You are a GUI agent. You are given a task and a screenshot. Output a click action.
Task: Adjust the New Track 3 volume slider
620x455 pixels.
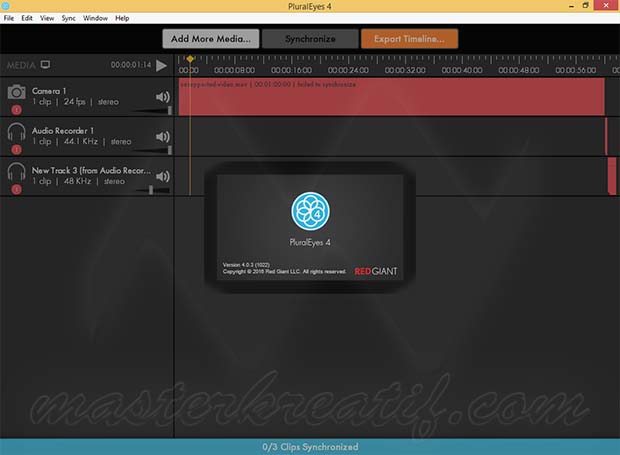[x=152, y=190]
